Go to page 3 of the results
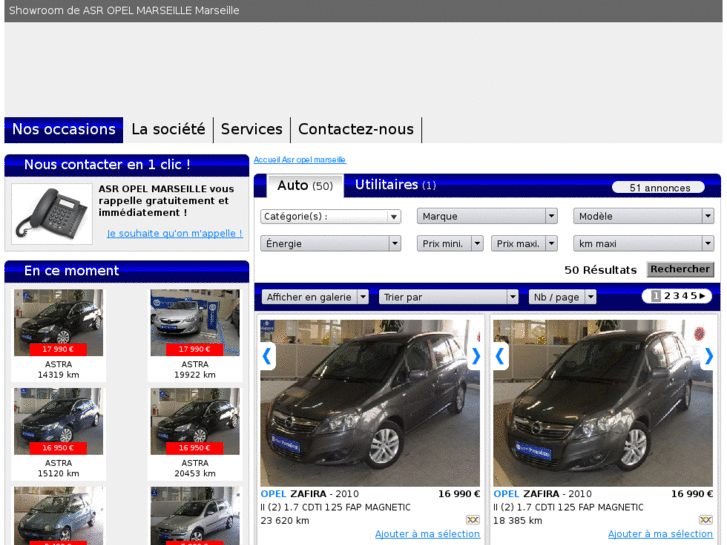 click(x=675, y=296)
